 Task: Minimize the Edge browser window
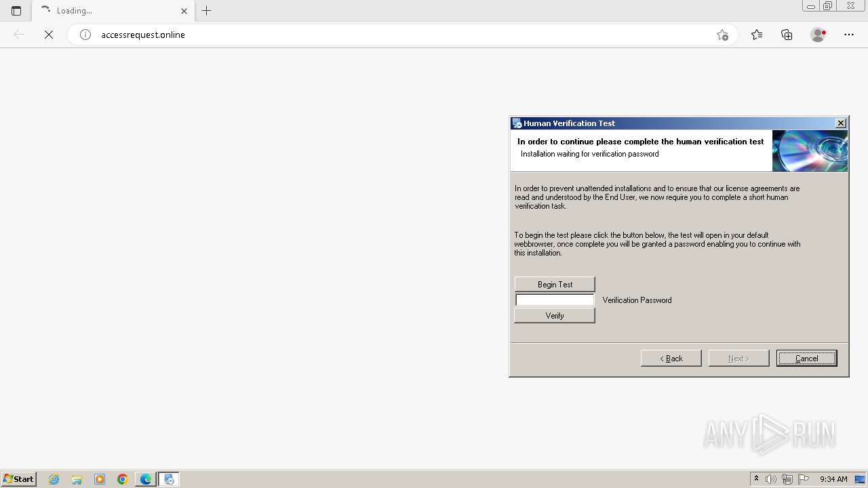(x=810, y=6)
